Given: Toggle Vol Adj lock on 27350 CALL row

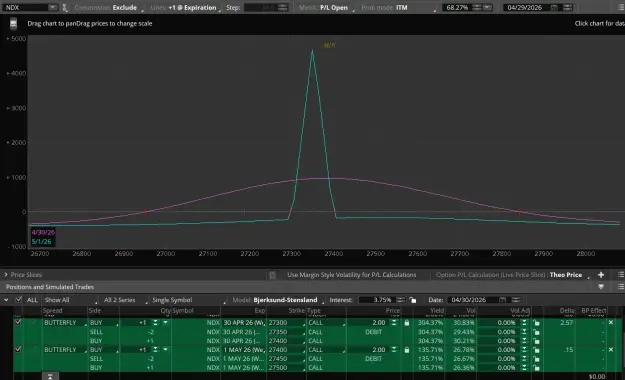Looking at the screenshot, I should coord(537,332).
